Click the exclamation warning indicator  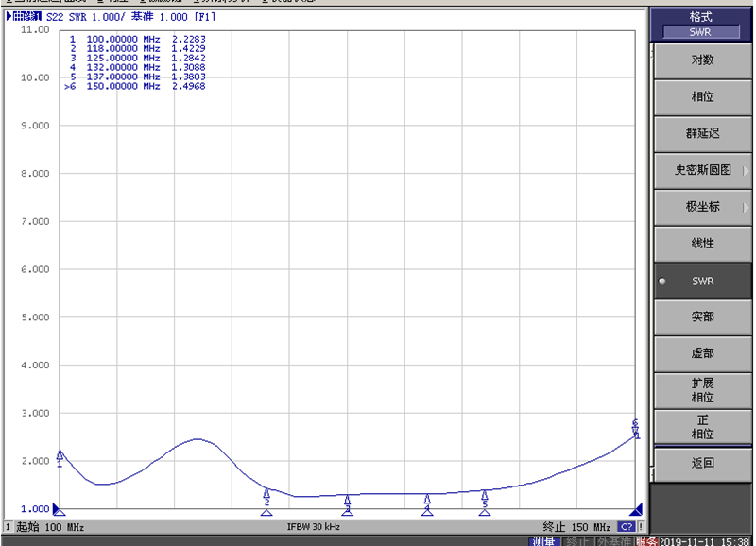click(x=640, y=526)
